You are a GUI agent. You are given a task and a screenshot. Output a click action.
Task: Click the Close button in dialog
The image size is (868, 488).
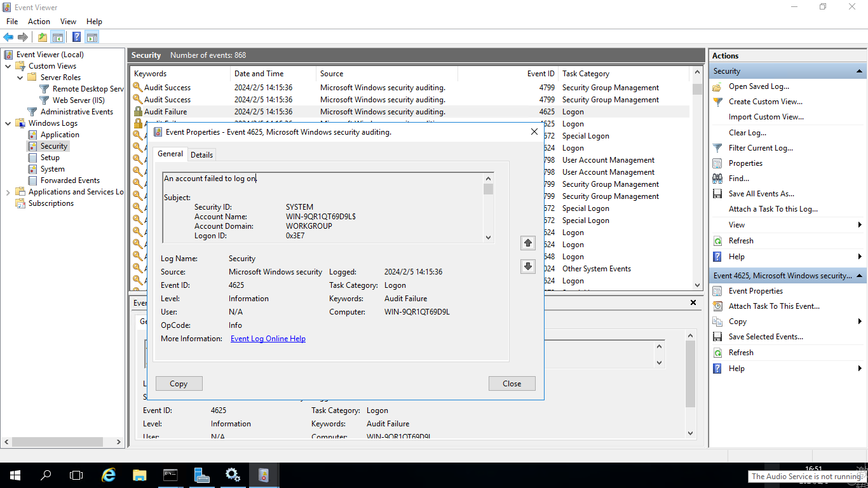point(512,383)
